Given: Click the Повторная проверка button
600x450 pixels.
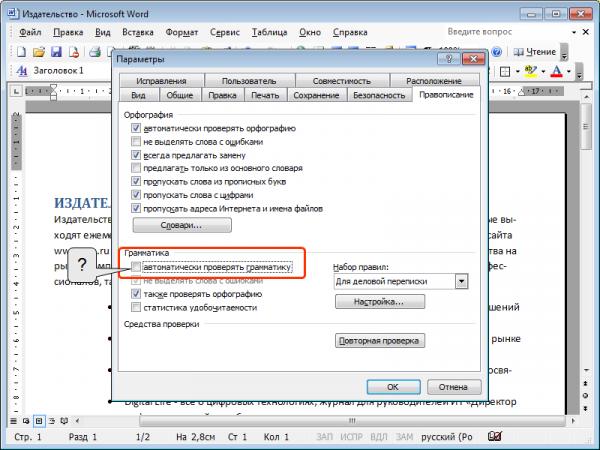Looking at the screenshot, I should [380, 341].
